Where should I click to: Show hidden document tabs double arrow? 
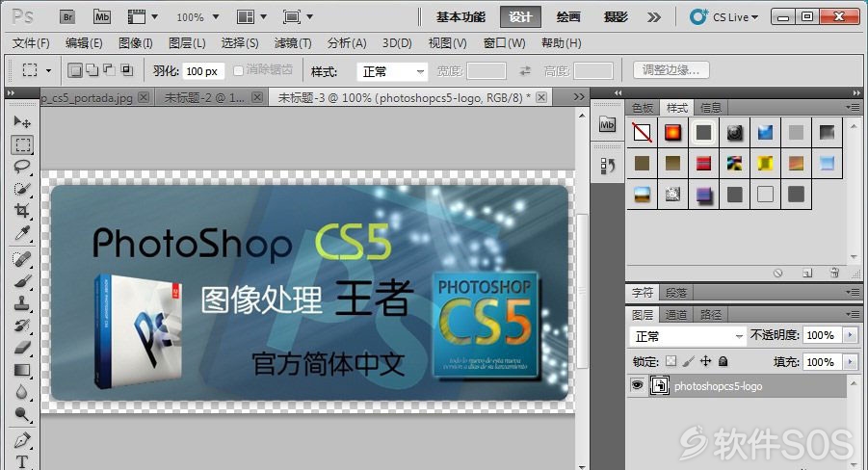[x=578, y=97]
